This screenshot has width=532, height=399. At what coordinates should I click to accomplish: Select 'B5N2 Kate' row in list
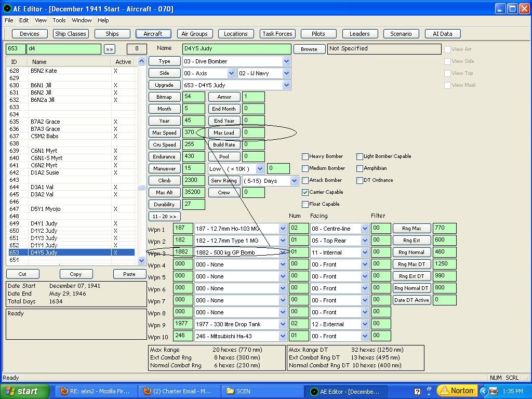coord(72,71)
